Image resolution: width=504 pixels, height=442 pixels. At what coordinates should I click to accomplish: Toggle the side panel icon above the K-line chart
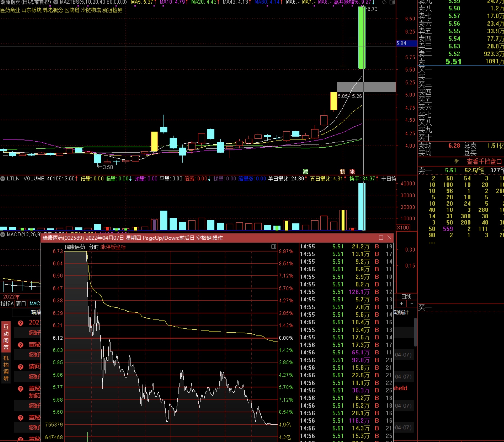(x=392, y=2)
